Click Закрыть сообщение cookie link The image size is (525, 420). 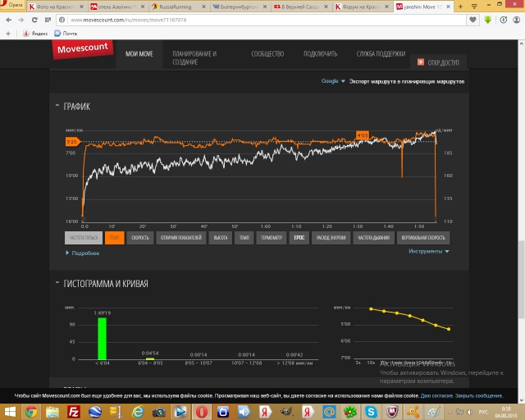coord(479,395)
